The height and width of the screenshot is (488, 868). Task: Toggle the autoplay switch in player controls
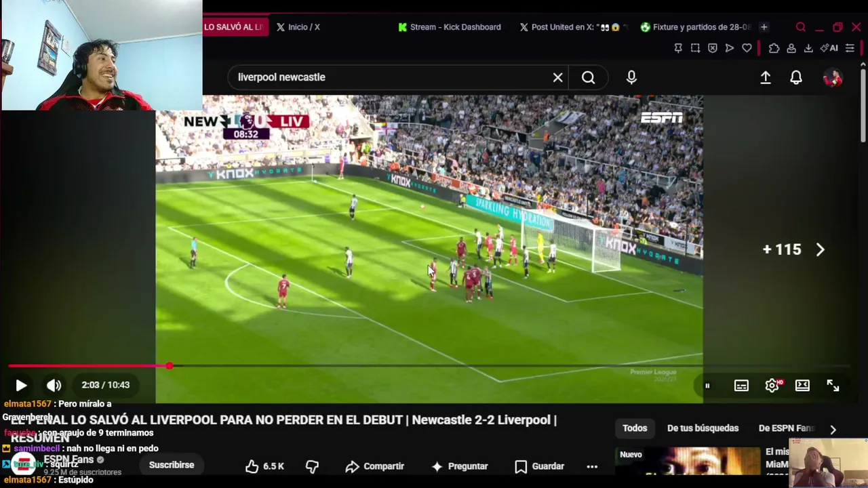click(707, 386)
